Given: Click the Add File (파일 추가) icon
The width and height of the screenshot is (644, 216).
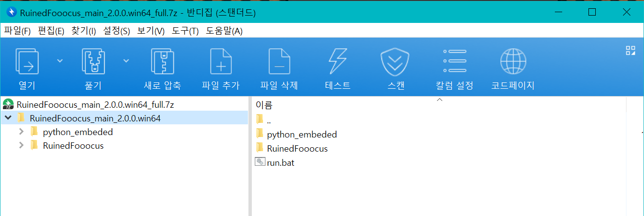Looking at the screenshot, I should coord(221,61).
